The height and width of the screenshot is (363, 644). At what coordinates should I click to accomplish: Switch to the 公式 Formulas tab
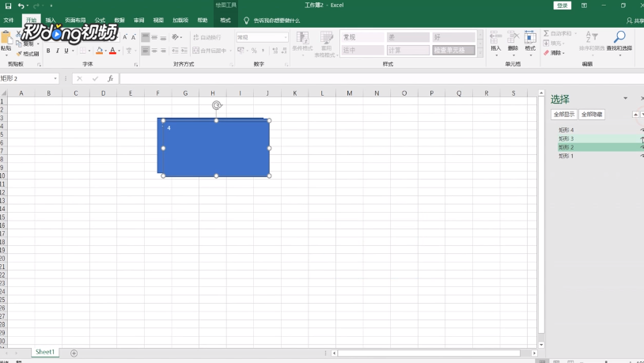(x=100, y=20)
